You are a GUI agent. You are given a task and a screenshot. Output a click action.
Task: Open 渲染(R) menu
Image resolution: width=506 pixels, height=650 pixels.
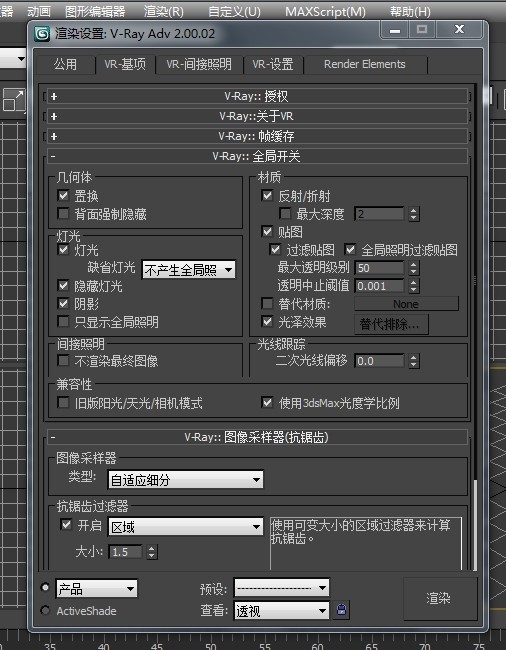(x=163, y=11)
